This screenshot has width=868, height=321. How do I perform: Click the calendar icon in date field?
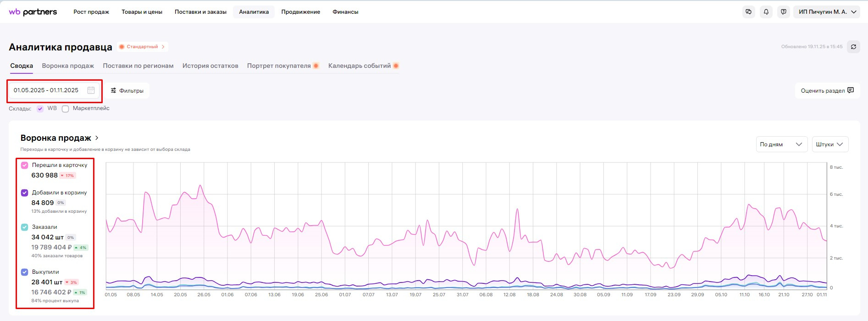[91, 90]
